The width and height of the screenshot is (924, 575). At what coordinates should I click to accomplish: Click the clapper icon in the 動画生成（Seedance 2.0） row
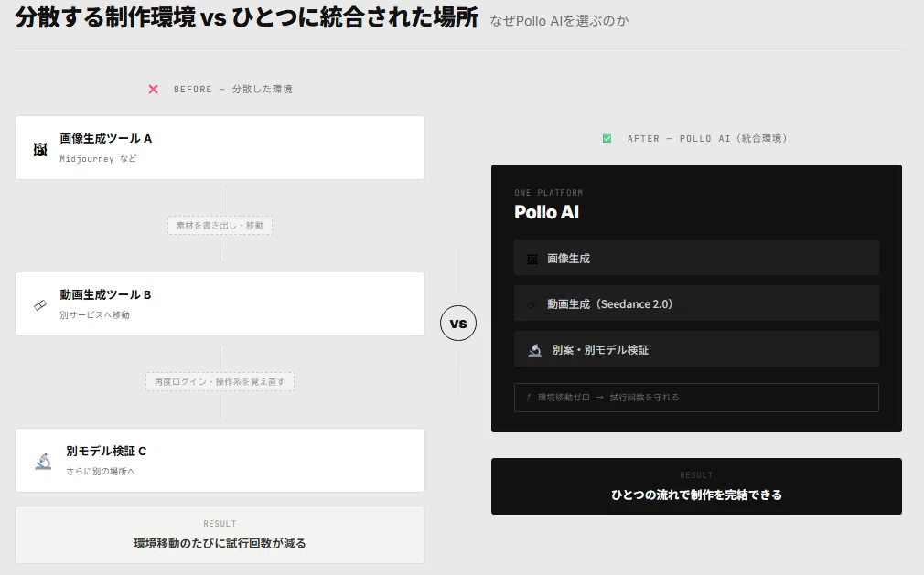[532, 304]
